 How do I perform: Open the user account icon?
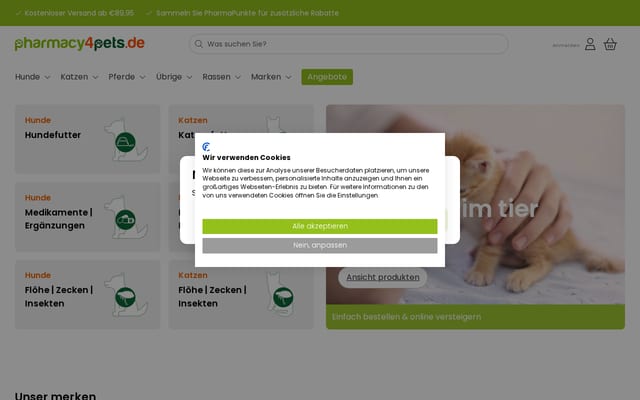point(590,44)
